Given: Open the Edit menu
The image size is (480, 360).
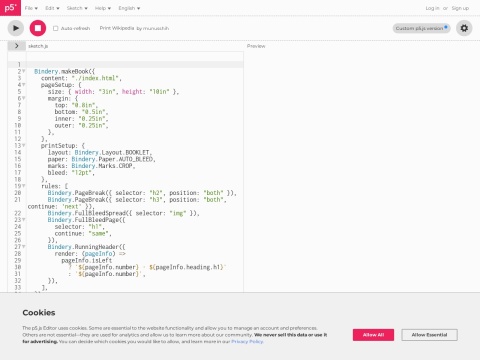Looking at the screenshot, I should tap(52, 8).
